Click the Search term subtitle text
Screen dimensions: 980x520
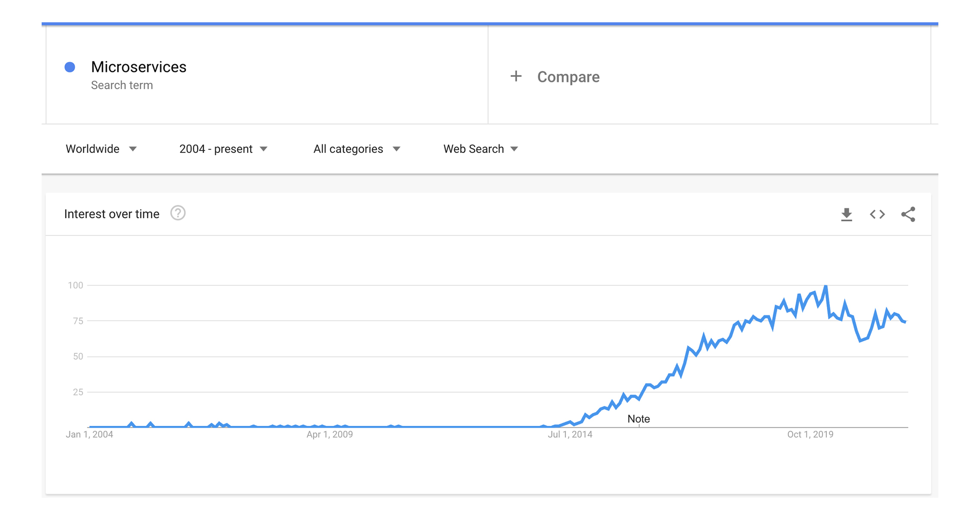point(122,85)
